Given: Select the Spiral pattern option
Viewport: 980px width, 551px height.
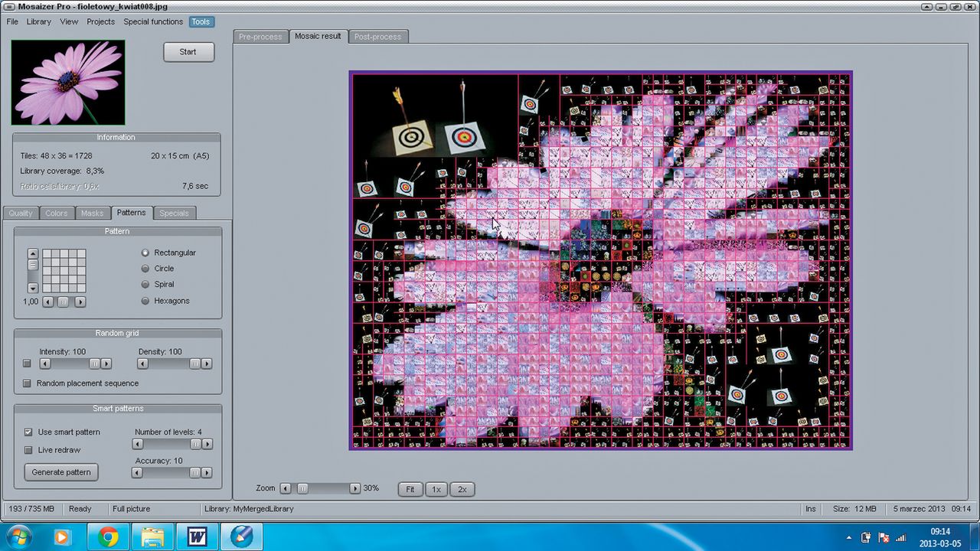Looking at the screenshot, I should [x=145, y=285].
